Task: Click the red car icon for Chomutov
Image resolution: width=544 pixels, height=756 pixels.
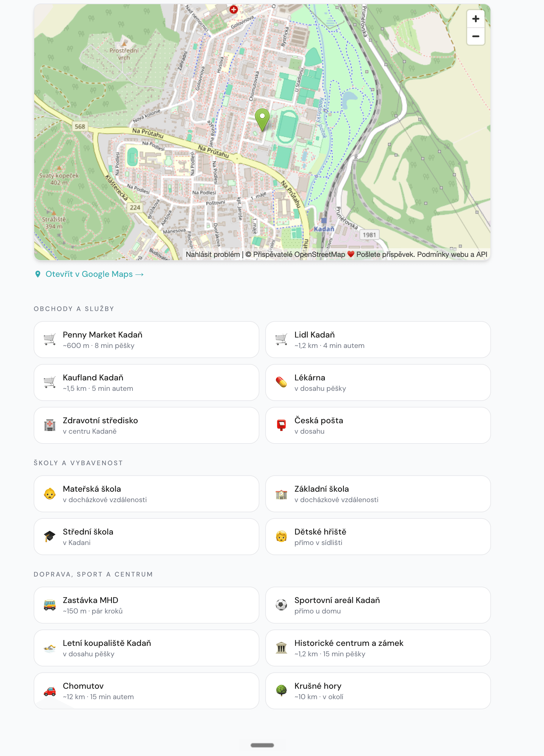Action: click(50, 691)
